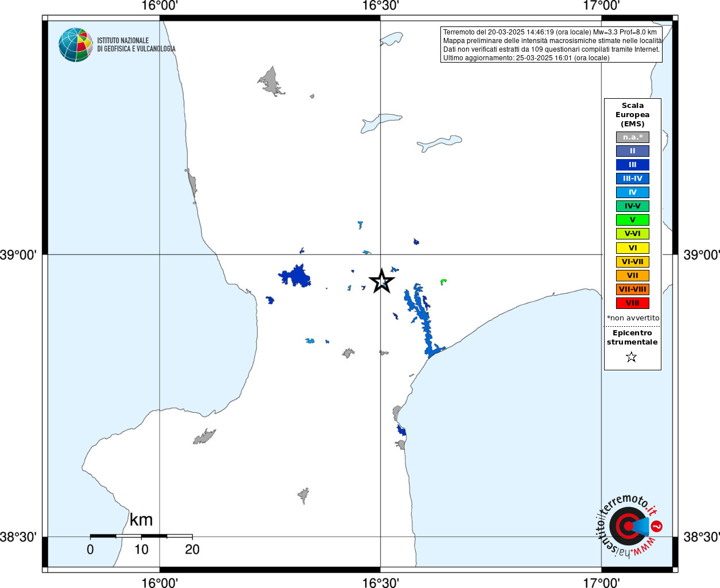The height and width of the screenshot is (588, 720).
Task: Select the III-IV legend swatch
Action: click(x=633, y=179)
